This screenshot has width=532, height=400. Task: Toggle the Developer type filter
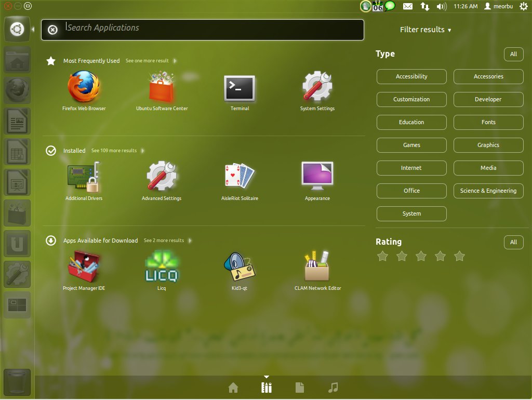pyautogui.click(x=488, y=99)
